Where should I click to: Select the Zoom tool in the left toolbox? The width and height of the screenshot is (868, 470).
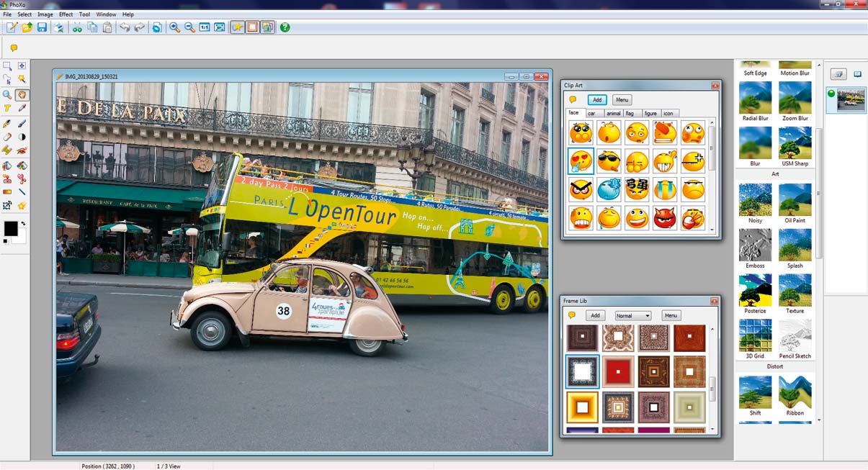[7, 94]
